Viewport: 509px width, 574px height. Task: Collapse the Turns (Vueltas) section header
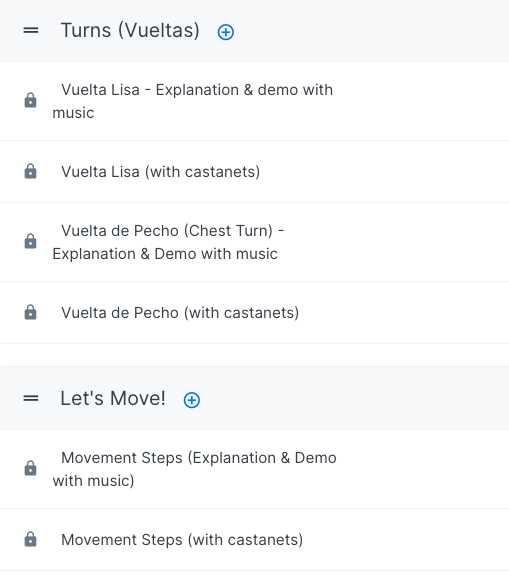click(254, 31)
